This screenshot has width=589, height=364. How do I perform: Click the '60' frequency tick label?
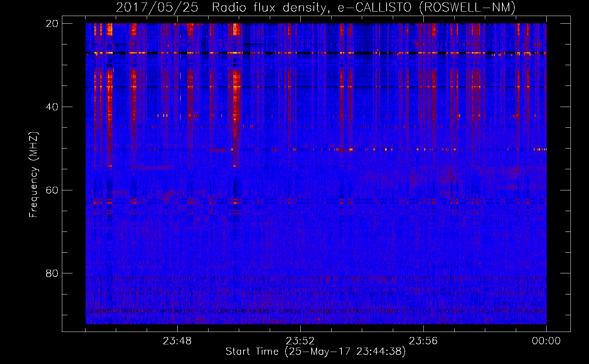pyautogui.click(x=52, y=190)
